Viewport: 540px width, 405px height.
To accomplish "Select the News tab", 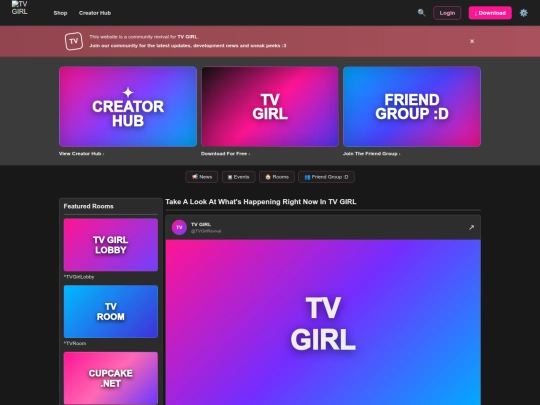I will [201, 177].
